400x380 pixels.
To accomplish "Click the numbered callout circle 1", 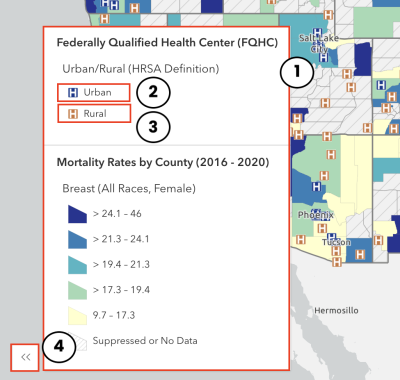I will [x=296, y=71].
